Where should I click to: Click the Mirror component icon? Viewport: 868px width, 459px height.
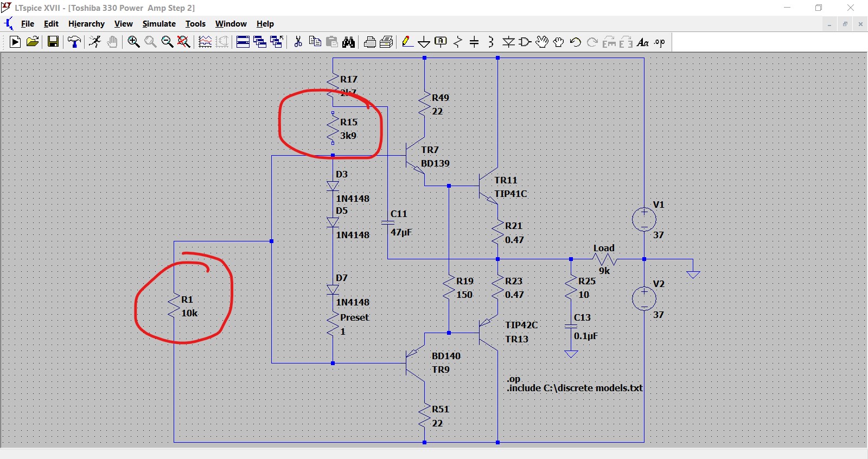626,42
